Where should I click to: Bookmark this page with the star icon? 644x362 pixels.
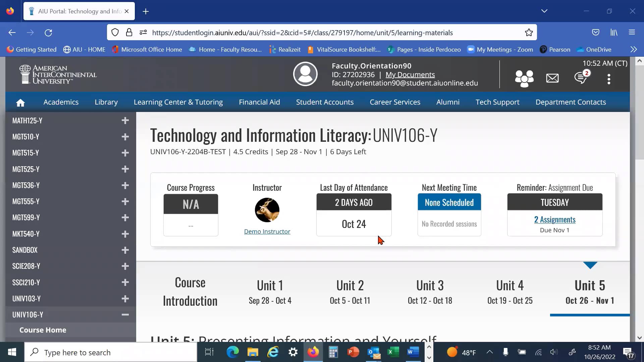click(529, 33)
